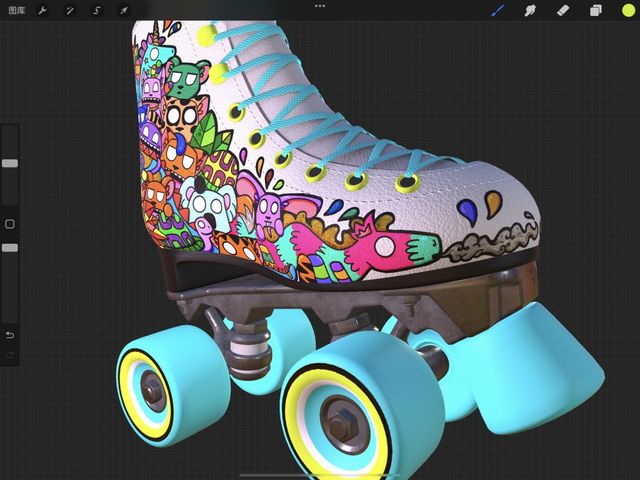Select the Eraser tool
640x480 pixels.
click(x=563, y=10)
